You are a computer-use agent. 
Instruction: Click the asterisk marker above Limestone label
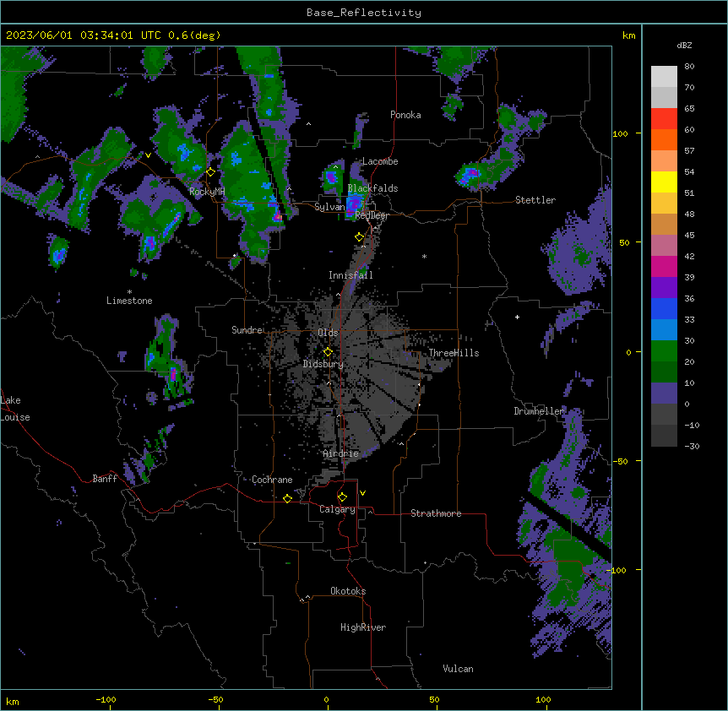tap(129, 291)
